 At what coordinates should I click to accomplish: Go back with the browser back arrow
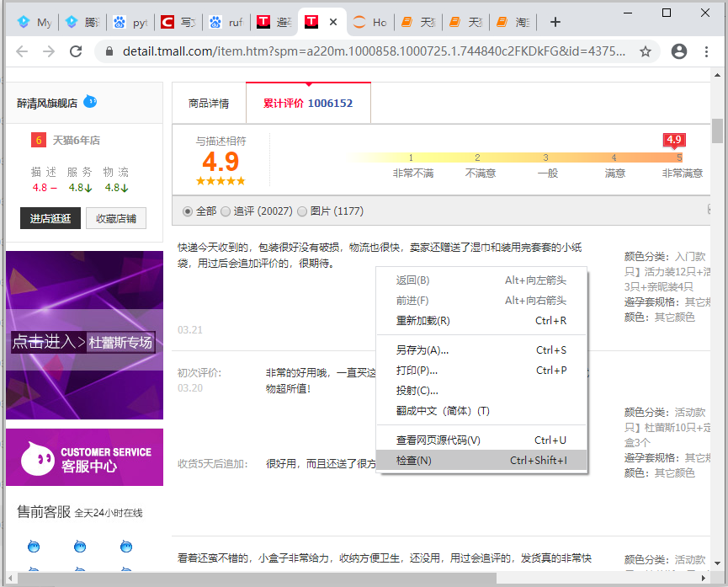tap(22, 51)
